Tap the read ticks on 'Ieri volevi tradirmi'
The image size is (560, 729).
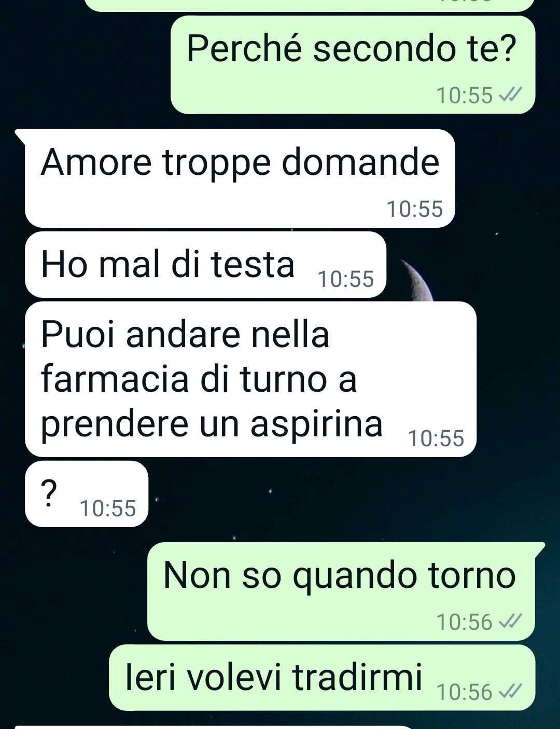pos(509,692)
